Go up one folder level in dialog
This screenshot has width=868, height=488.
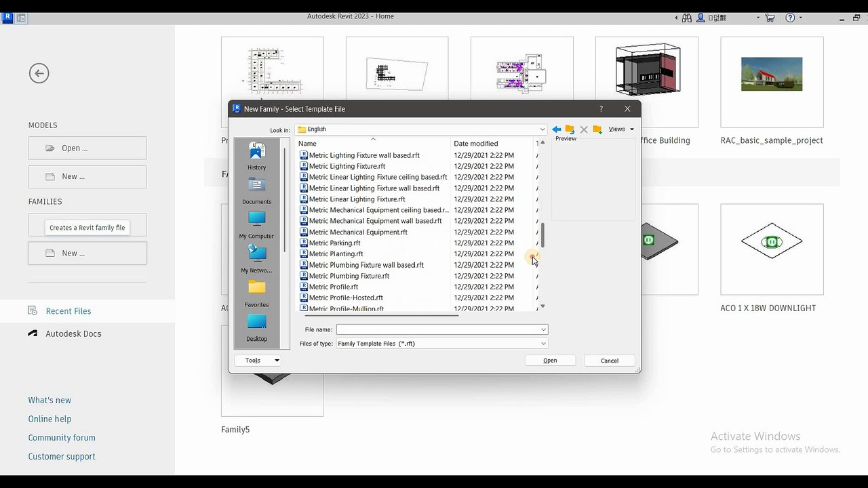pyautogui.click(x=570, y=129)
